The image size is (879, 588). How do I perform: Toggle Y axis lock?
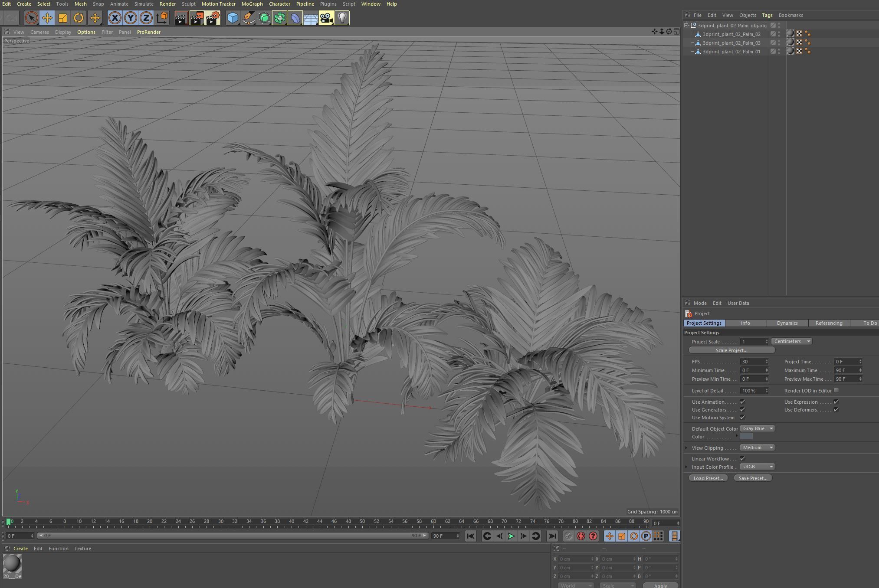[x=130, y=18]
